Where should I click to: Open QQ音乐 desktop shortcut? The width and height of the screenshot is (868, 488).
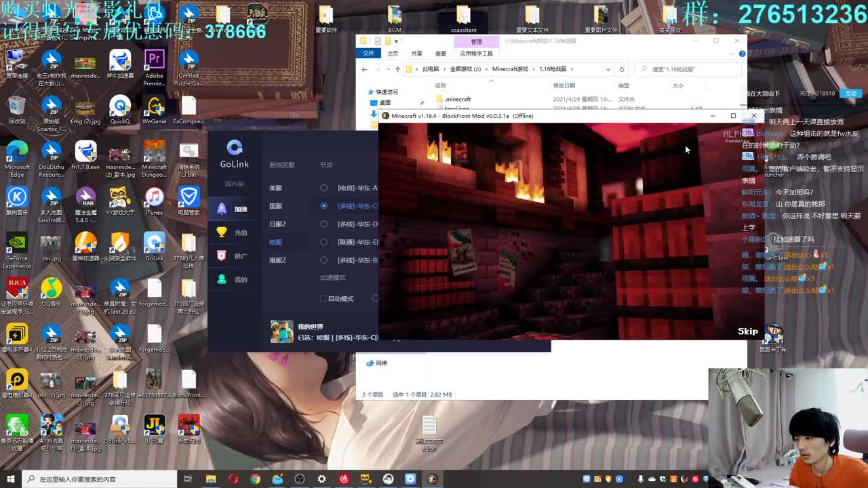(51, 293)
